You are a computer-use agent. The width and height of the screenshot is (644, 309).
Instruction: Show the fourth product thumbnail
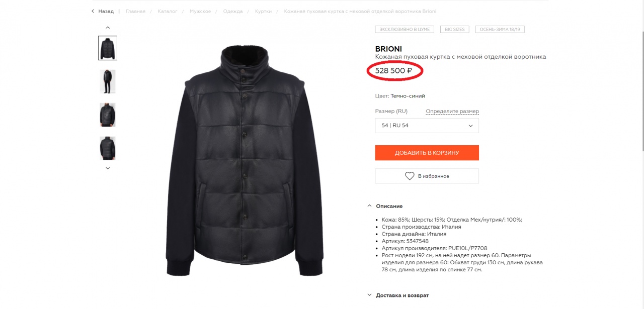click(x=108, y=148)
